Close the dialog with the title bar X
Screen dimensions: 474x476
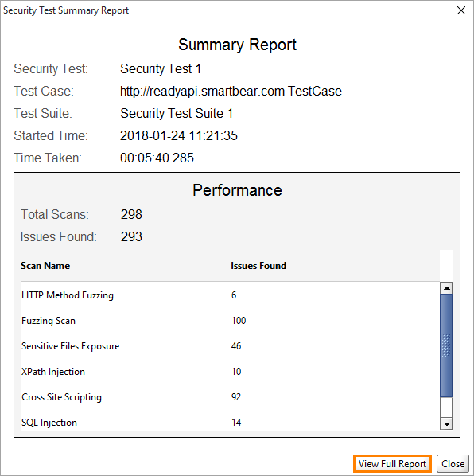point(461,10)
